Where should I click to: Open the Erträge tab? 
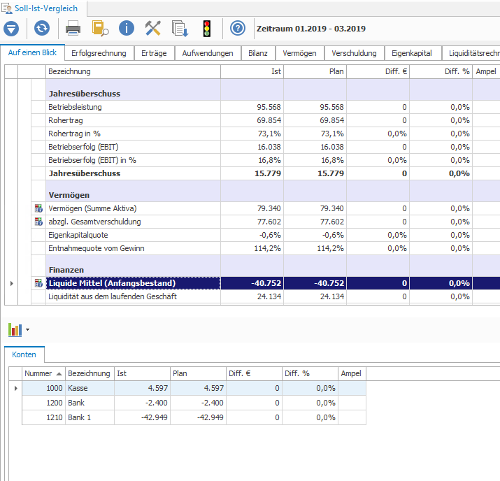pos(154,53)
